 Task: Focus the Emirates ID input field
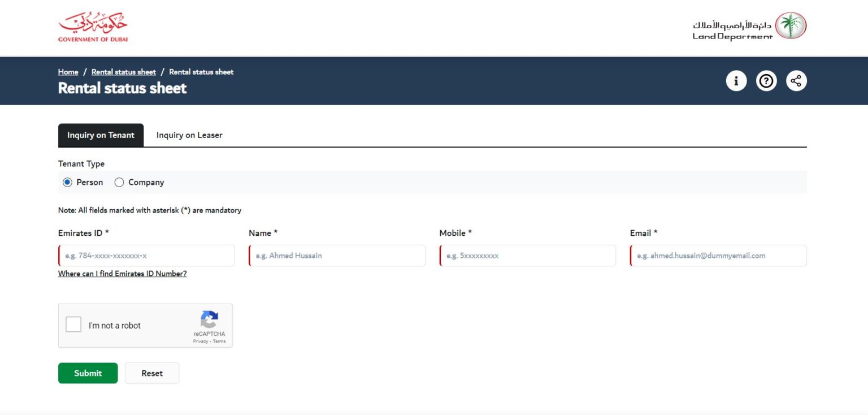(x=146, y=256)
